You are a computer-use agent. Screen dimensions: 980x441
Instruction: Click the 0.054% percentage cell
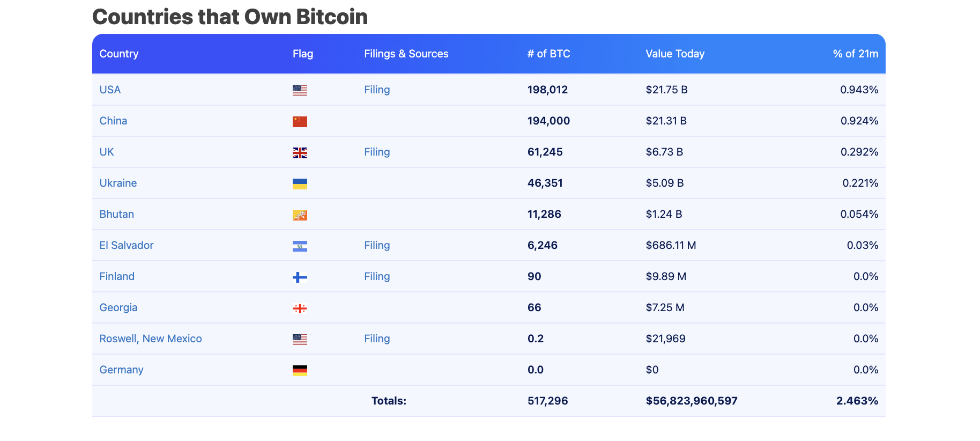point(859,214)
